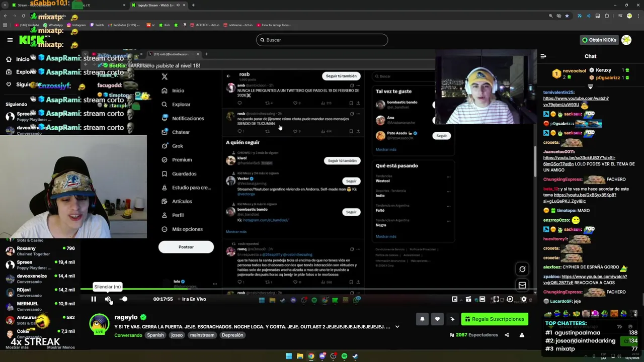The image size is (644, 362).
Task: Click Regala Suscripciones button
Action: pos(495,319)
